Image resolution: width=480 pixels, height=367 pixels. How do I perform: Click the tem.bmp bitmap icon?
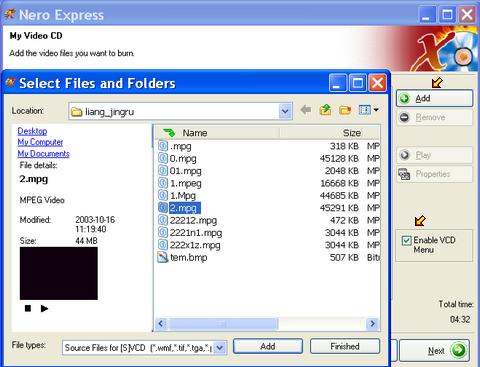point(163,257)
